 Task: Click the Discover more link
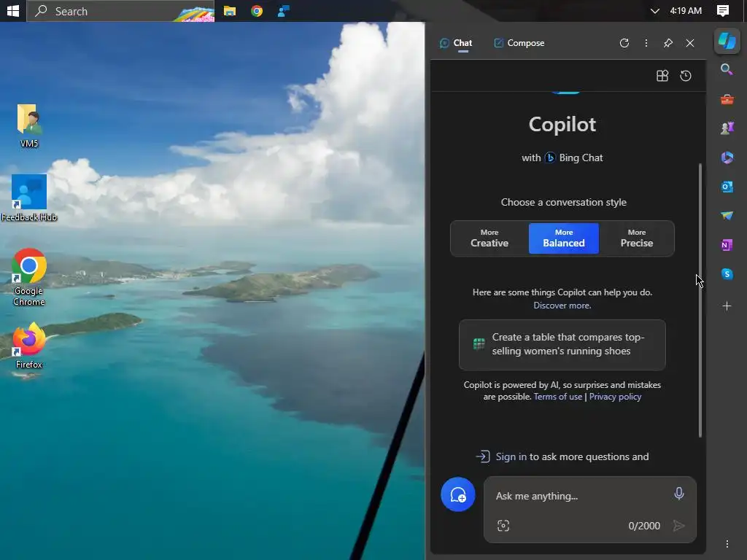[562, 306]
